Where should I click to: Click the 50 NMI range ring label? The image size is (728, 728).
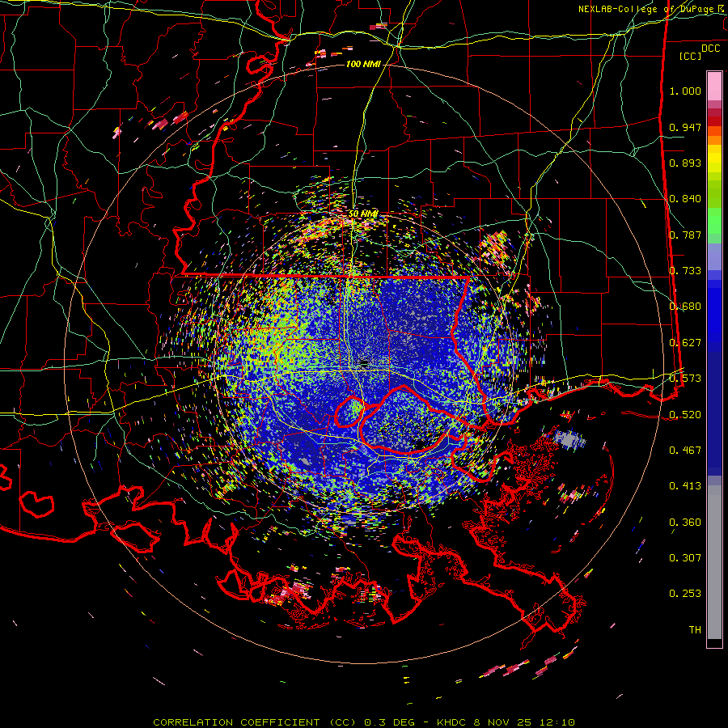363,214
